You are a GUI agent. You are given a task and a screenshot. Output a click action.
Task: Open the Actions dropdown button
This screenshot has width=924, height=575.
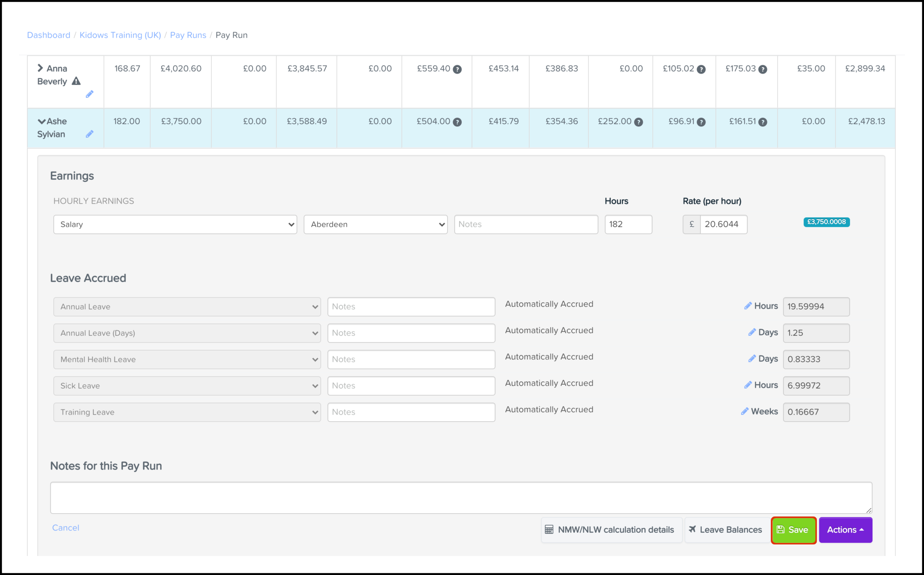pyautogui.click(x=845, y=530)
